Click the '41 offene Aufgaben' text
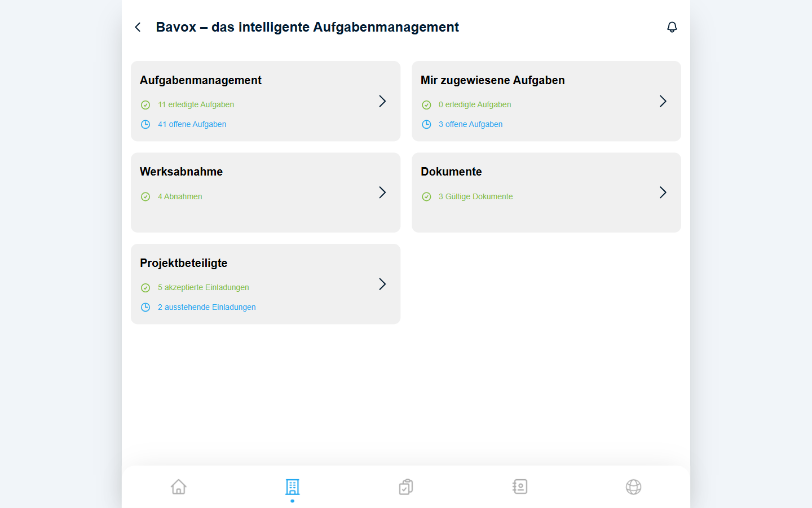This screenshot has width=812, height=508. pyautogui.click(x=192, y=124)
